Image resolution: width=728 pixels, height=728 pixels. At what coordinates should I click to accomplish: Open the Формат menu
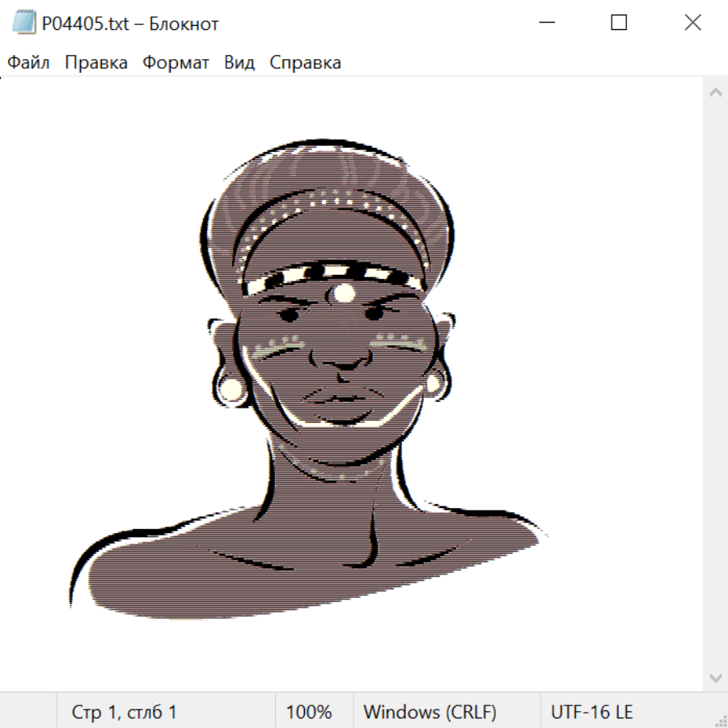coord(176,63)
